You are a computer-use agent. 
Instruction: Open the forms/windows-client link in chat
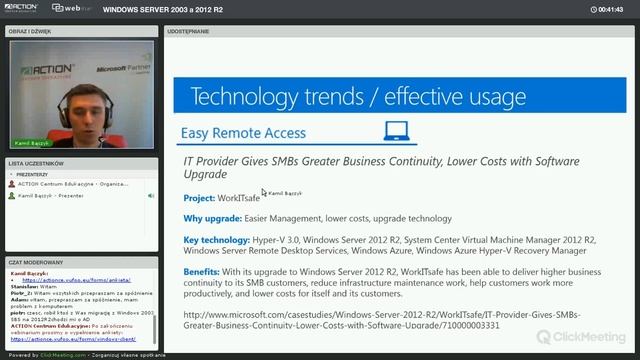(x=73, y=339)
